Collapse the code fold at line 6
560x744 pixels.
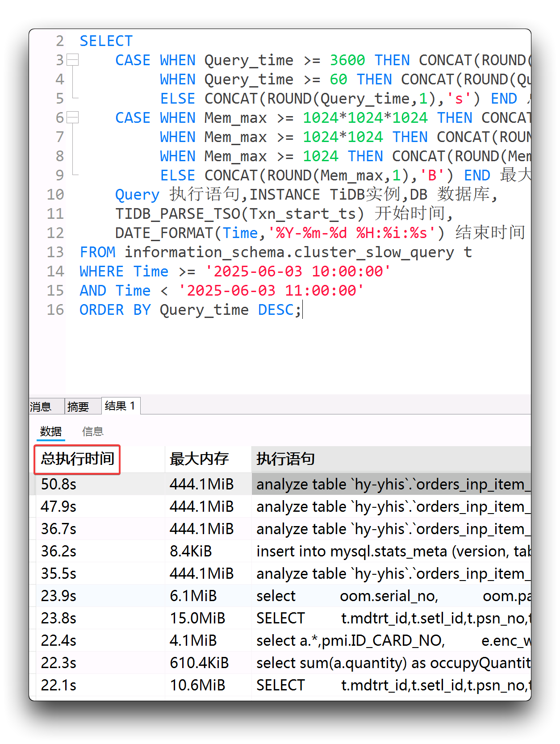[73, 117]
